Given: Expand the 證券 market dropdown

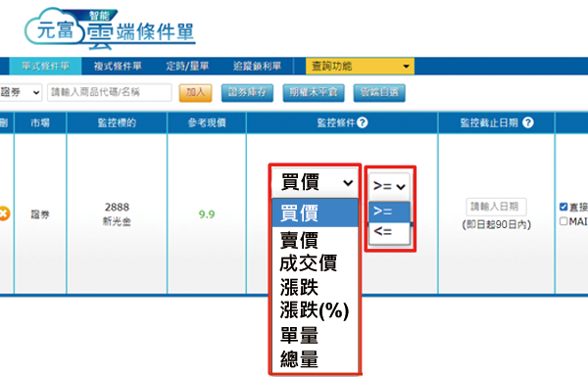Looking at the screenshot, I should 21,92.
